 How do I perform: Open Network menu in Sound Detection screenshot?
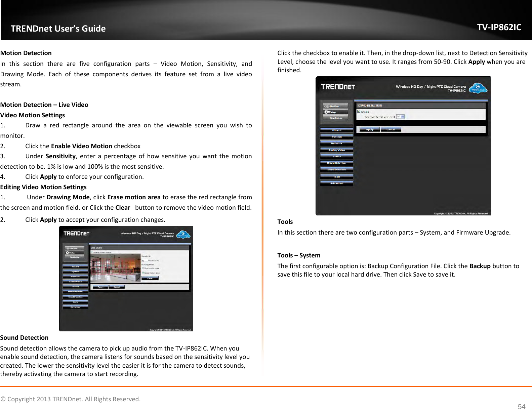(x=337, y=144)
